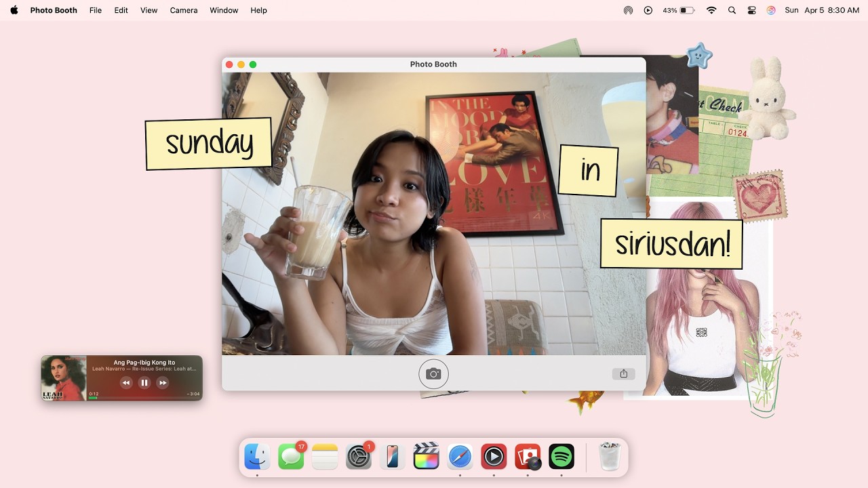Skip back to the previous track
Image resolution: width=868 pixels, height=488 pixels.
tap(125, 383)
